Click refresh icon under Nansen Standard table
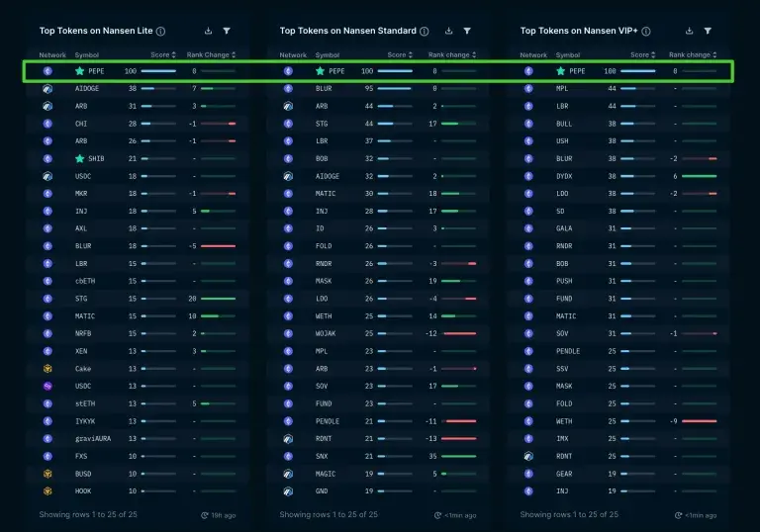Image resolution: width=760 pixels, height=532 pixels. [438, 515]
